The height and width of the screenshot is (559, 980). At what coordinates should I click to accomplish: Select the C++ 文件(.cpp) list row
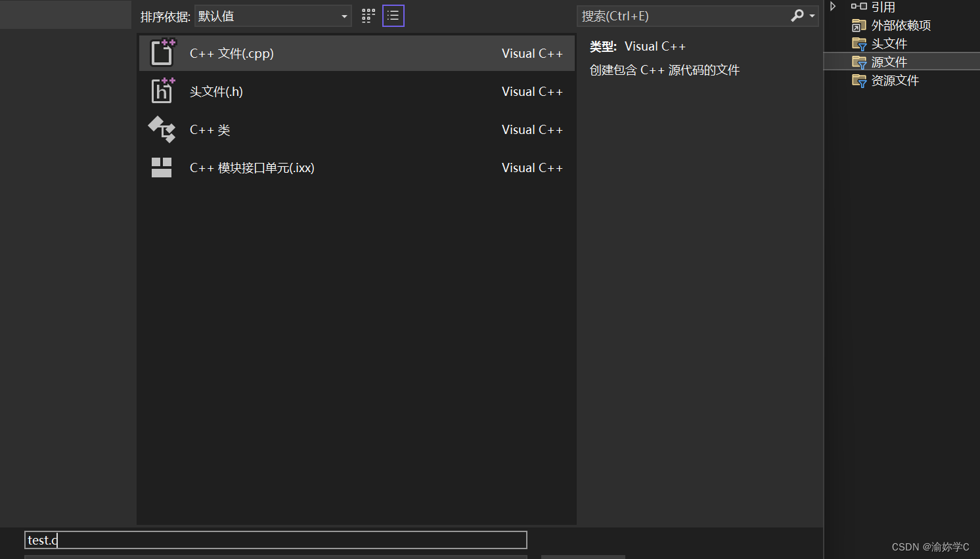(357, 53)
